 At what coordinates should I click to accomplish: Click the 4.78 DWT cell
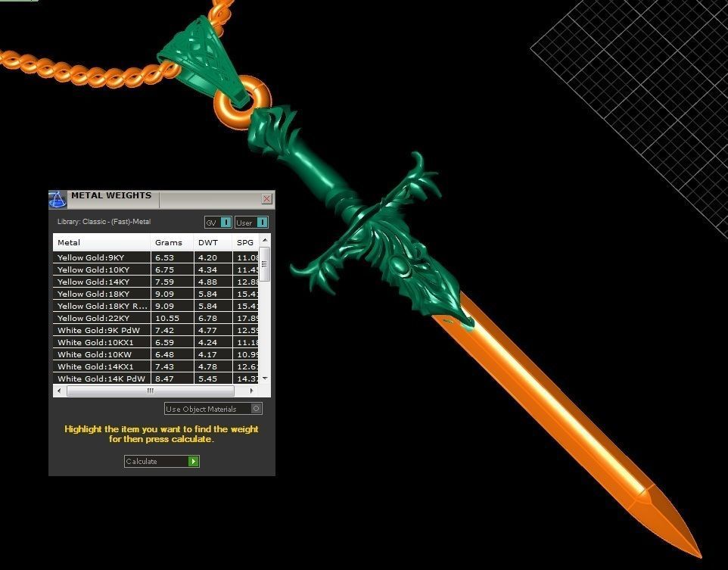pyautogui.click(x=213, y=366)
